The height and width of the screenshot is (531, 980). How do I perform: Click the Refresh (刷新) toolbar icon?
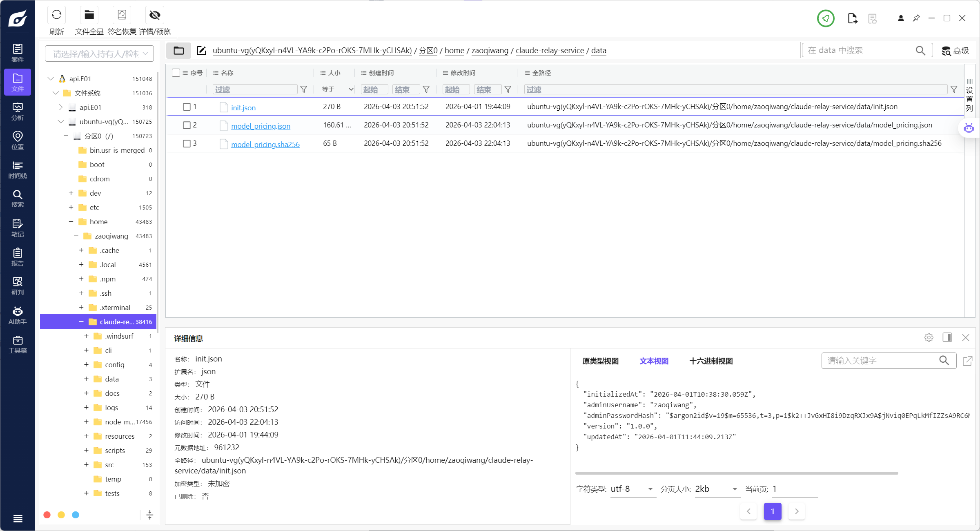[x=56, y=16]
